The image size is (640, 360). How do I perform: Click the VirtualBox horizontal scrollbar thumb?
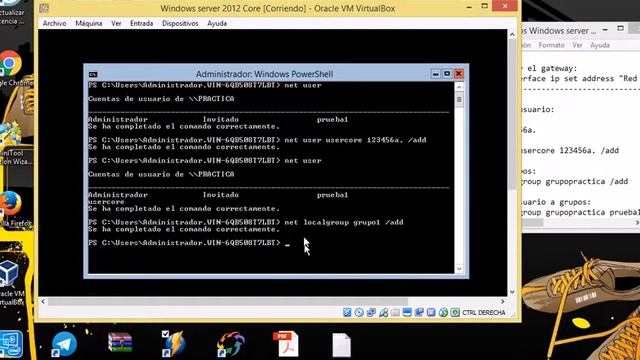pos(228,301)
